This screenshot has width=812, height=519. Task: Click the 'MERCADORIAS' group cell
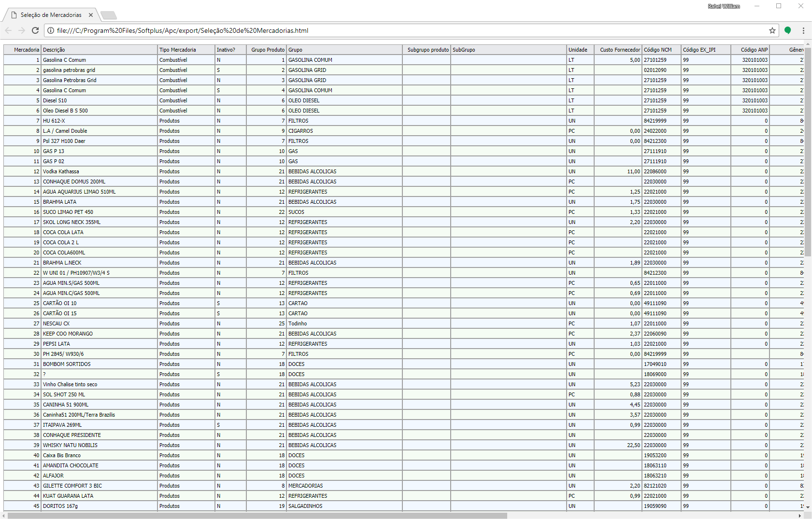pos(344,486)
